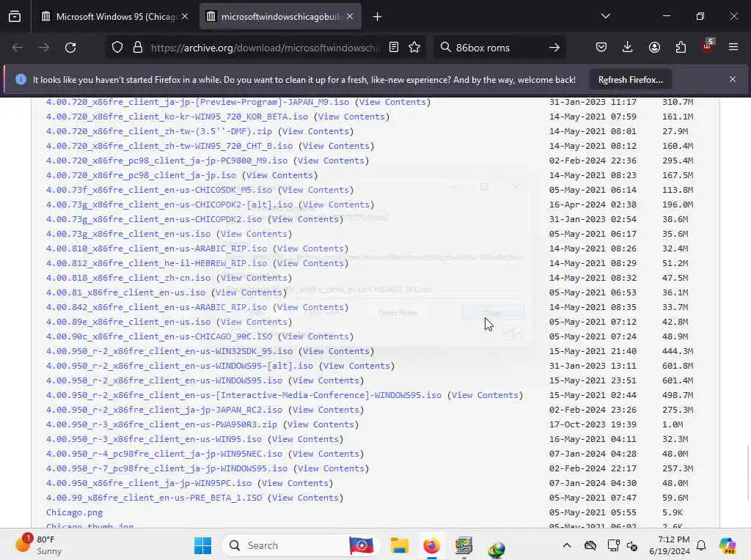Screen dimensions: 751x560
Task: Download 4.00.89e en-us.iso file
Action: coord(128,322)
